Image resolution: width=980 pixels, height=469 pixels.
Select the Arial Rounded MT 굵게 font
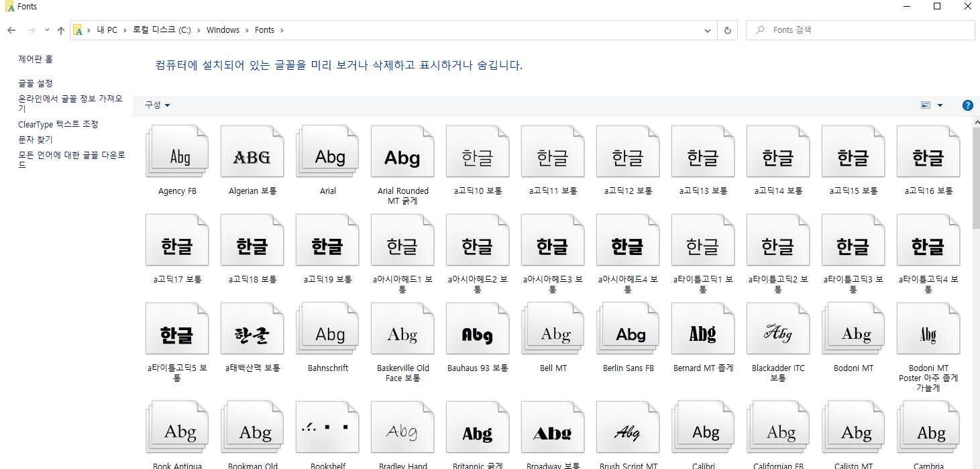tap(402, 152)
